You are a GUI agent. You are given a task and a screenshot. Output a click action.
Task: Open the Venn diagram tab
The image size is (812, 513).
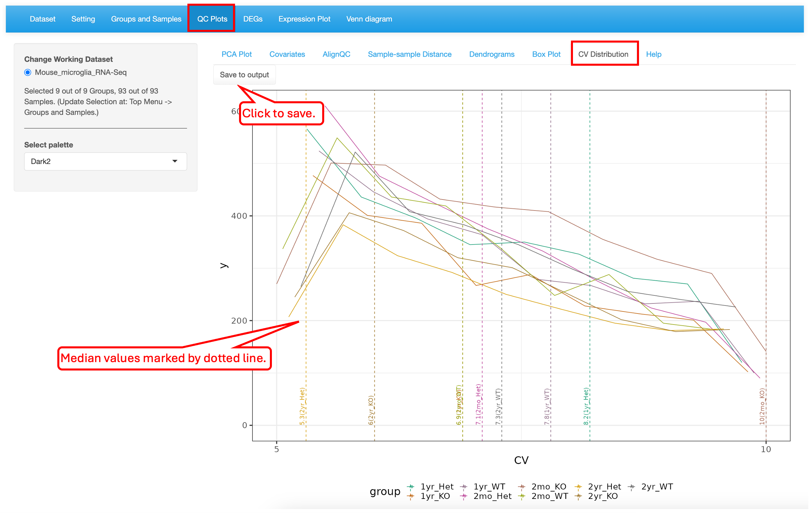point(369,19)
